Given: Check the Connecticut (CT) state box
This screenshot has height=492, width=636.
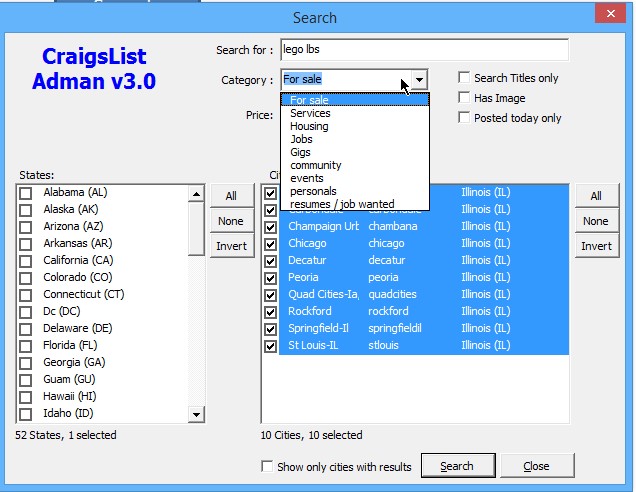Looking at the screenshot, I should [x=26, y=295].
